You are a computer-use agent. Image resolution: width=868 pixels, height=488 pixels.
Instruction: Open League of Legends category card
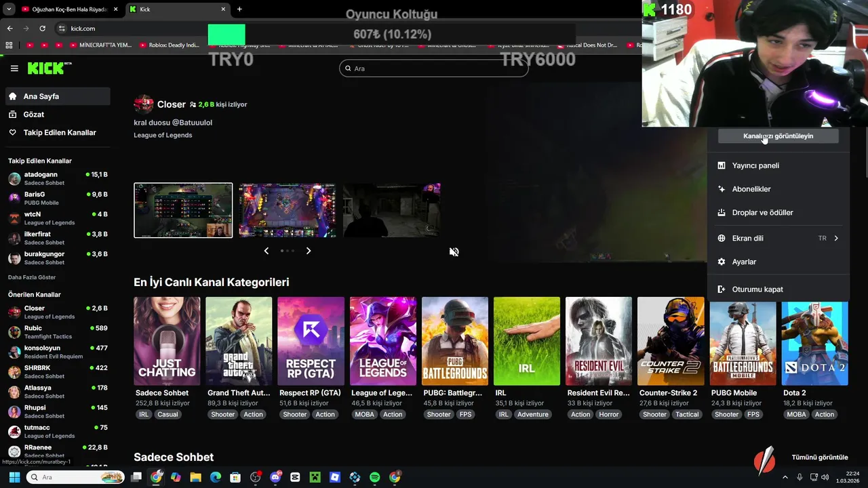(383, 341)
